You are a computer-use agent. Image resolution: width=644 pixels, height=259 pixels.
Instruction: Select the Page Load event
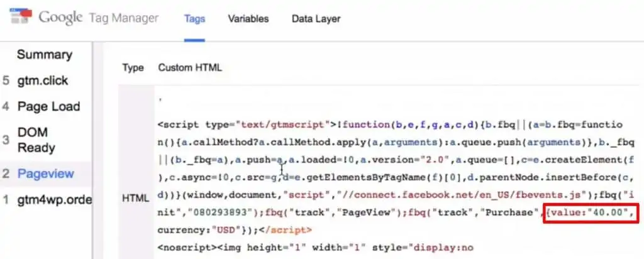[x=48, y=107]
